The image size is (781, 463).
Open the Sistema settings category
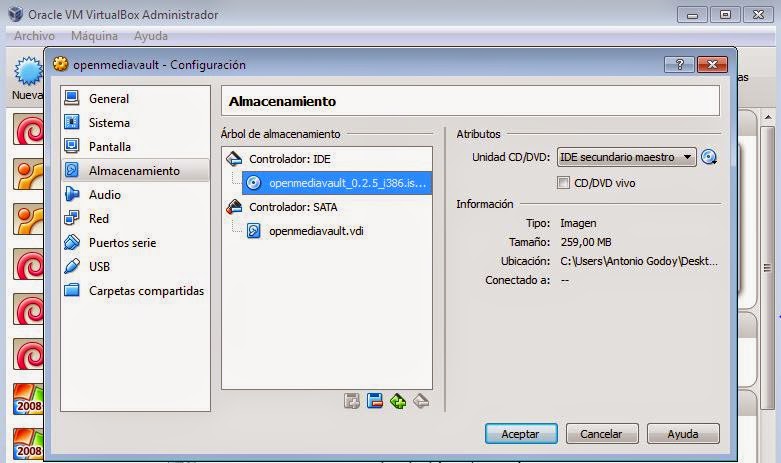click(134, 122)
